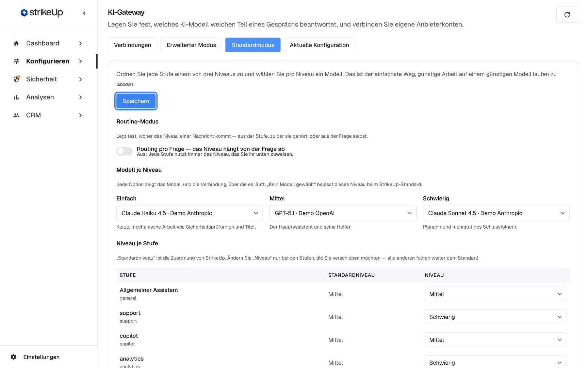Toggle Routing pro Frage switch

(x=124, y=151)
